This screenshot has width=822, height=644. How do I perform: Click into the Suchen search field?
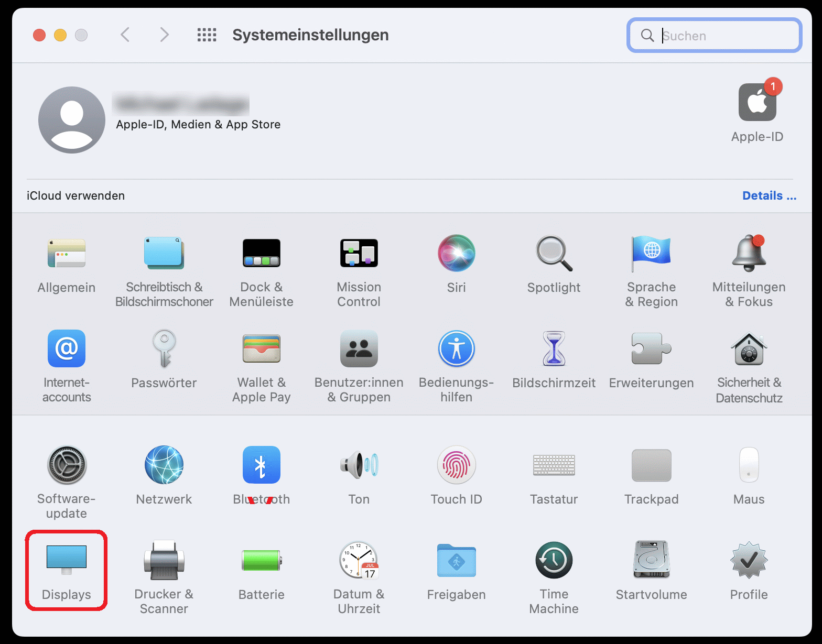coord(715,35)
